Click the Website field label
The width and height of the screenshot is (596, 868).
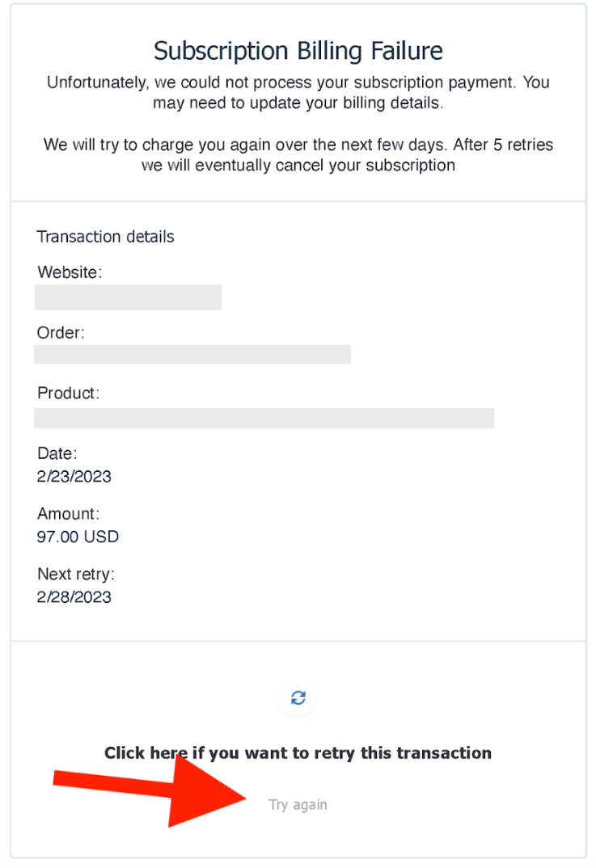point(70,272)
